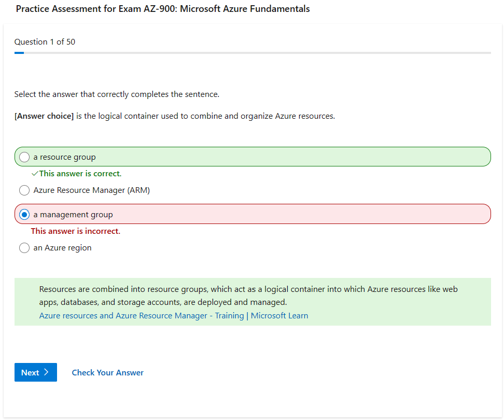Select the "a resource group" radio button
Image resolution: width=504 pixels, height=420 pixels.
[24, 157]
